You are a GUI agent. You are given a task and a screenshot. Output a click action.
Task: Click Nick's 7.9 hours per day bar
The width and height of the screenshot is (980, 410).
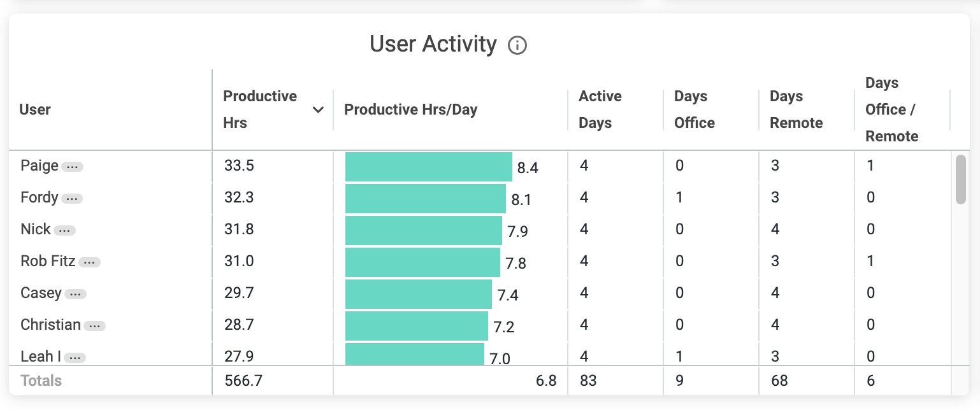[x=423, y=230]
